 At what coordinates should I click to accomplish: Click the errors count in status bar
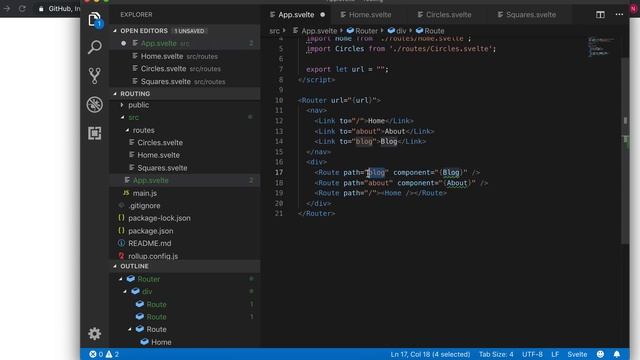(x=96, y=354)
